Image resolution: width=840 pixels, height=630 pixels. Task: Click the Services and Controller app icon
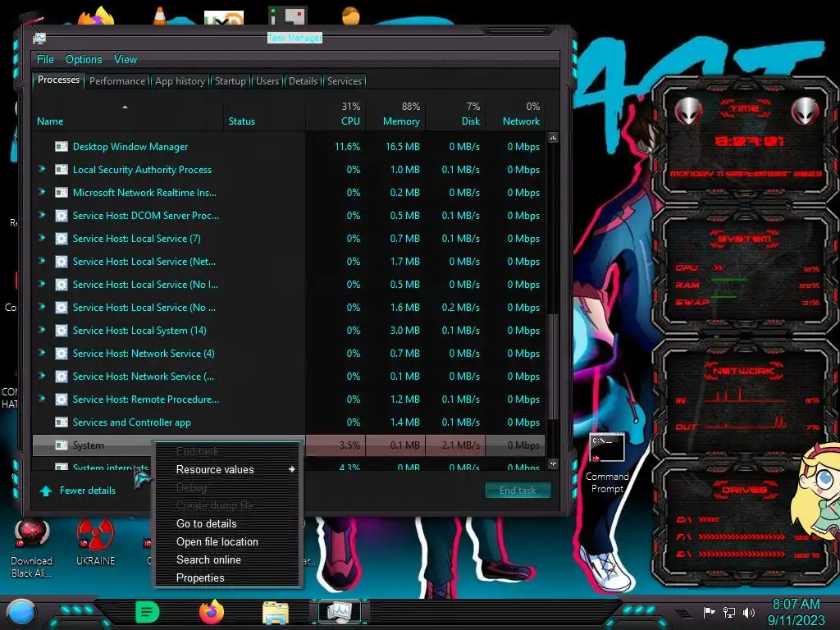click(62, 422)
